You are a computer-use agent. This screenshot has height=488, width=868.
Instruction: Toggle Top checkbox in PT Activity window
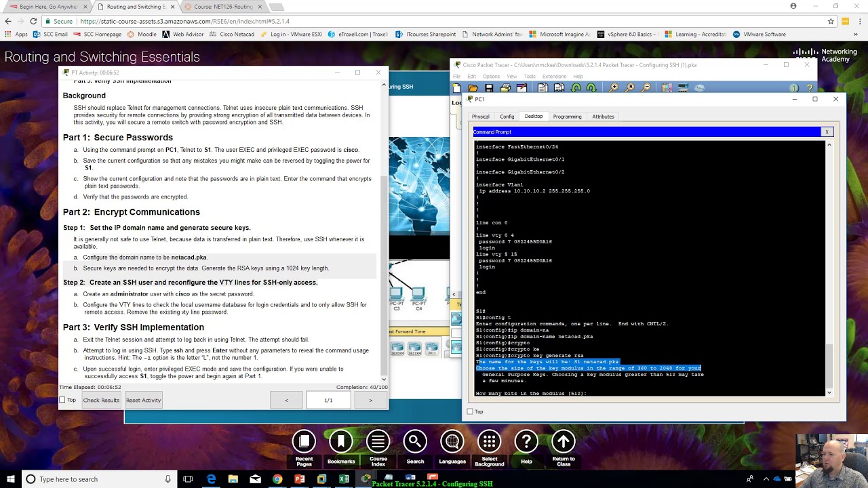tap(62, 400)
